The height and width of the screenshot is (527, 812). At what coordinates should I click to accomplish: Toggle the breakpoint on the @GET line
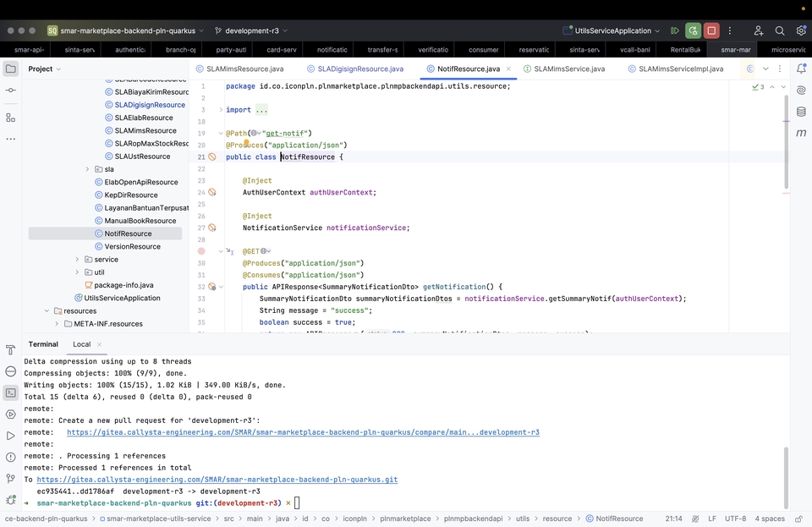click(x=201, y=251)
